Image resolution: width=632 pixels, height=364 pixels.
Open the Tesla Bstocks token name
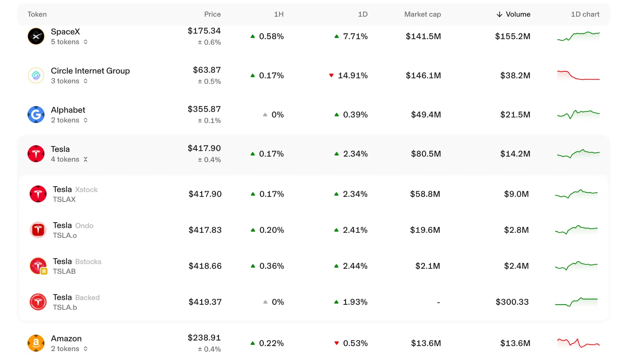(x=77, y=261)
